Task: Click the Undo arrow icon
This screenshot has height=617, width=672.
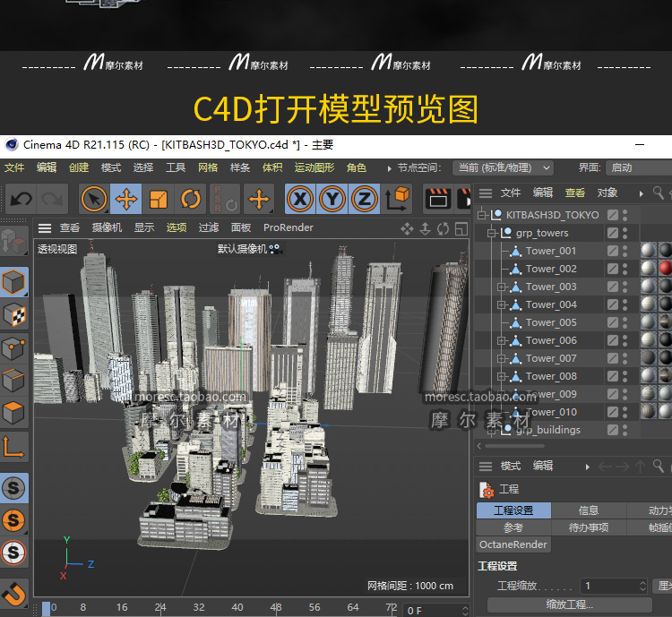Action: (21, 199)
